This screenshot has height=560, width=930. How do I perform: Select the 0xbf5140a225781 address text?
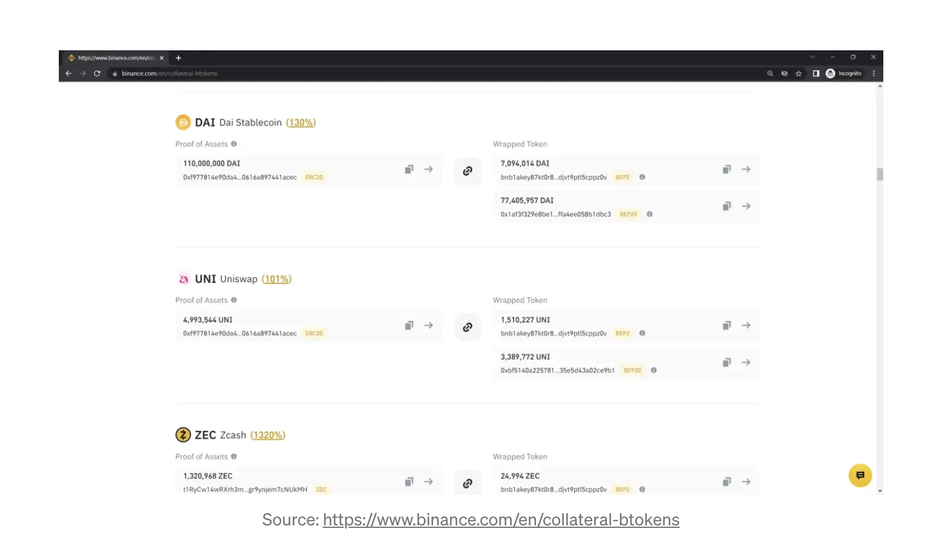[x=558, y=370]
